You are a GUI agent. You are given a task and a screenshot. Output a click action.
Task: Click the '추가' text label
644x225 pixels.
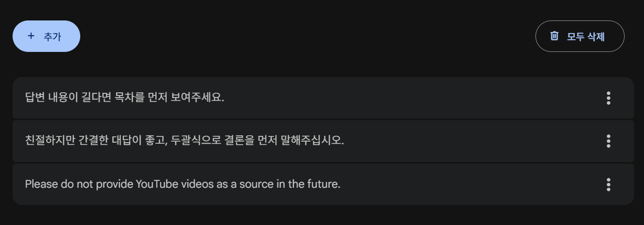52,37
